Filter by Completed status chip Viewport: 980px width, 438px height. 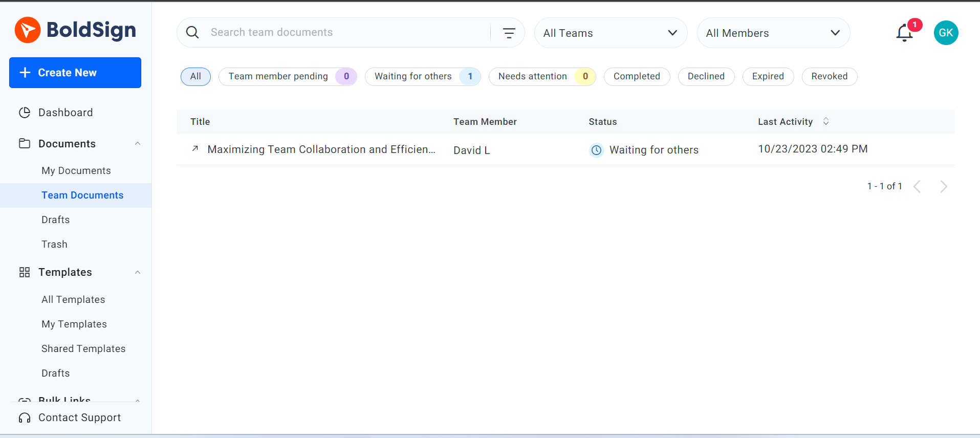[637, 76]
